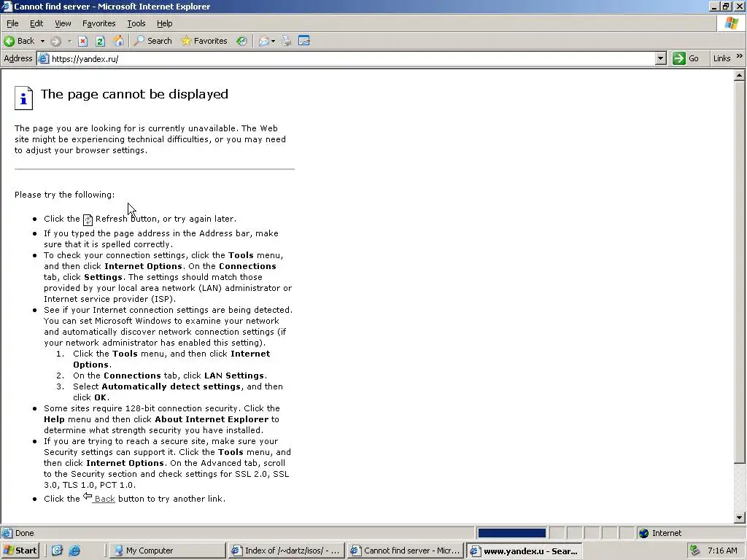Expand the Mail button dropdown arrow
747x560 pixels.
click(273, 41)
